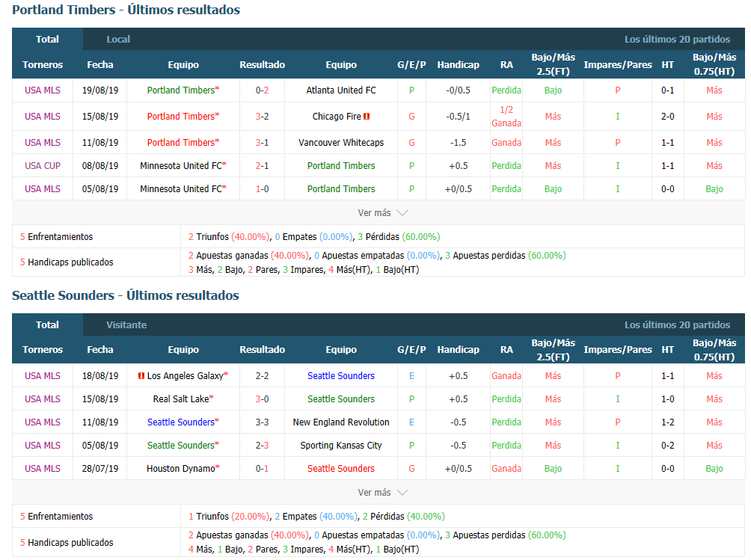Click Portland Timbers - Últimos resultados heading
This screenshot has width=751, height=560.
click(126, 10)
